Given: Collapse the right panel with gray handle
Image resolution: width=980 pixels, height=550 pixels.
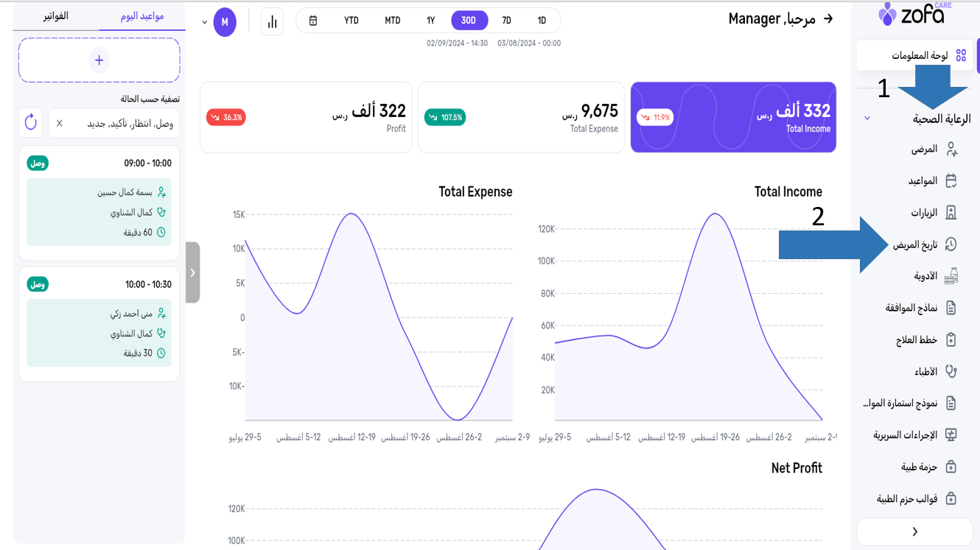Looking at the screenshot, I should (x=192, y=272).
